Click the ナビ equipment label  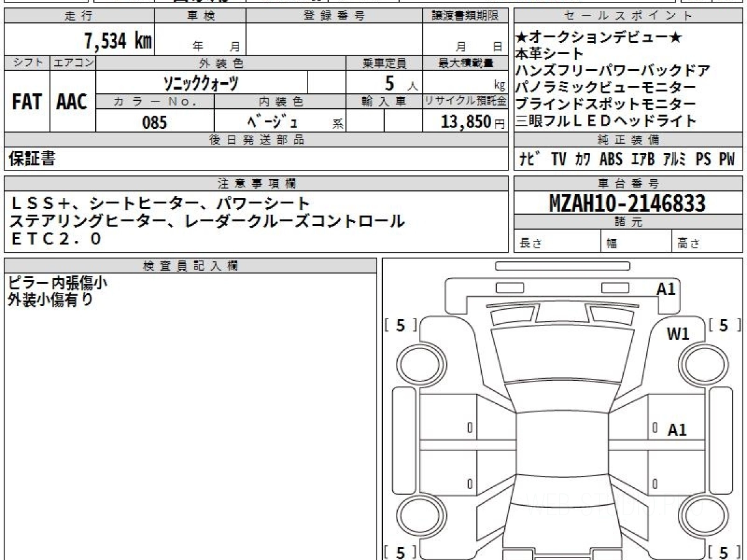[x=530, y=159]
